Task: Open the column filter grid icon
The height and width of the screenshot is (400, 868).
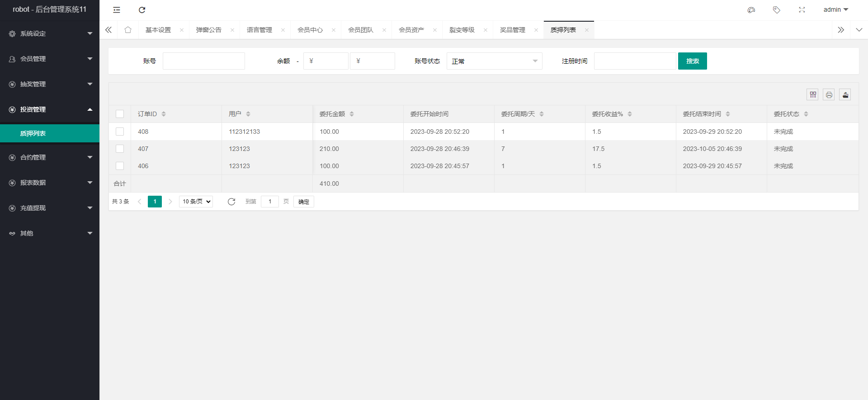Action: [813, 94]
